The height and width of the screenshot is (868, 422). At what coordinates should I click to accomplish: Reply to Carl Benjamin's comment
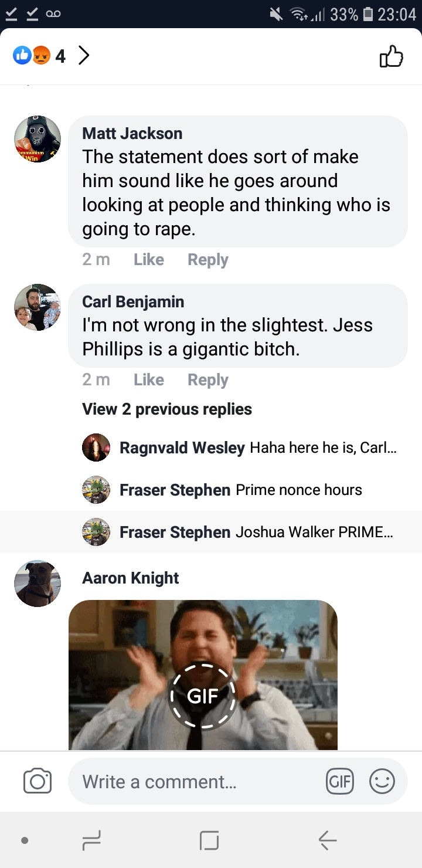click(208, 379)
